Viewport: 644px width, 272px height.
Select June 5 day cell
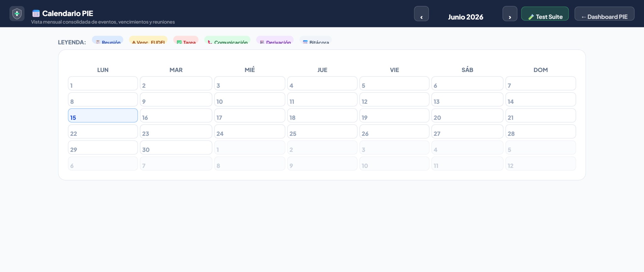tap(394, 83)
